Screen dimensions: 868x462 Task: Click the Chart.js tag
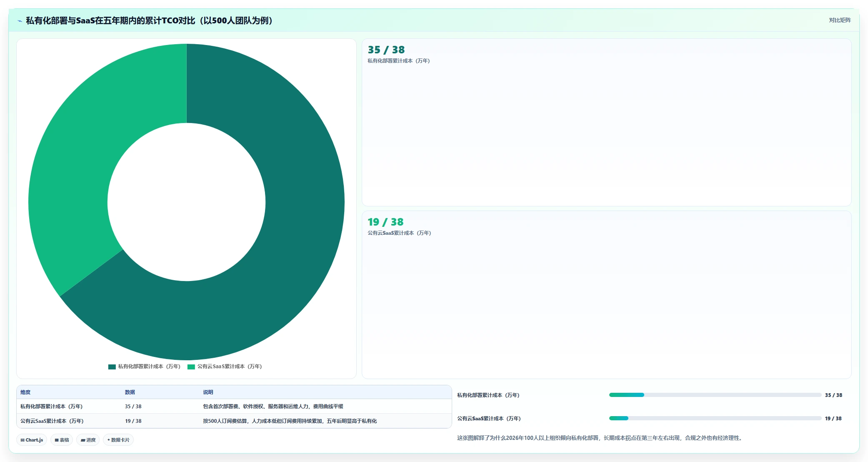[x=32, y=440]
